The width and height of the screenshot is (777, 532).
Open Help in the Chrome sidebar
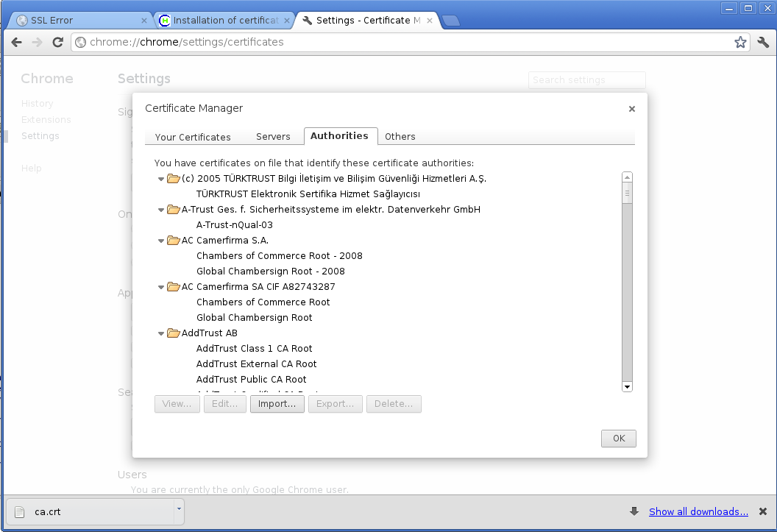pyautogui.click(x=31, y=169)
